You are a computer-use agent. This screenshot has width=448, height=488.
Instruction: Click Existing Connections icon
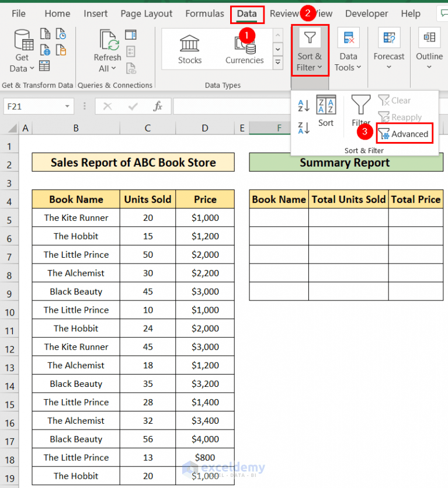click(x=61, y=50)
